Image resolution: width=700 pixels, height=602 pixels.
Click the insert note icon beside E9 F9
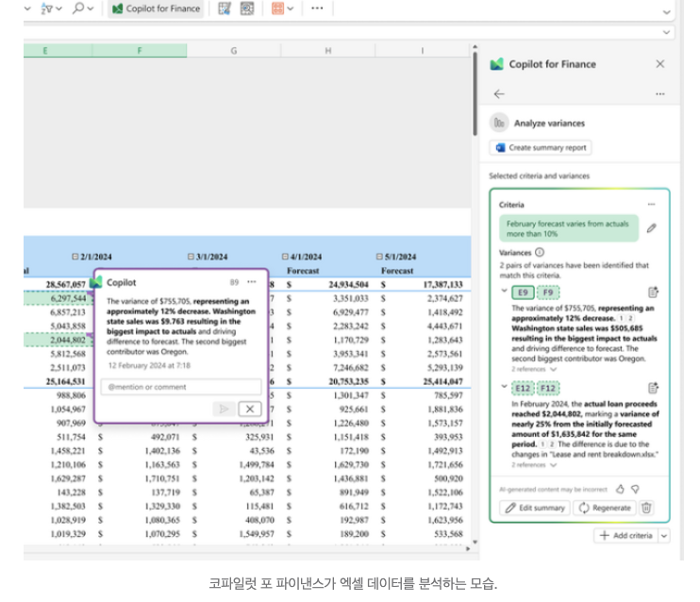[653, 293]
